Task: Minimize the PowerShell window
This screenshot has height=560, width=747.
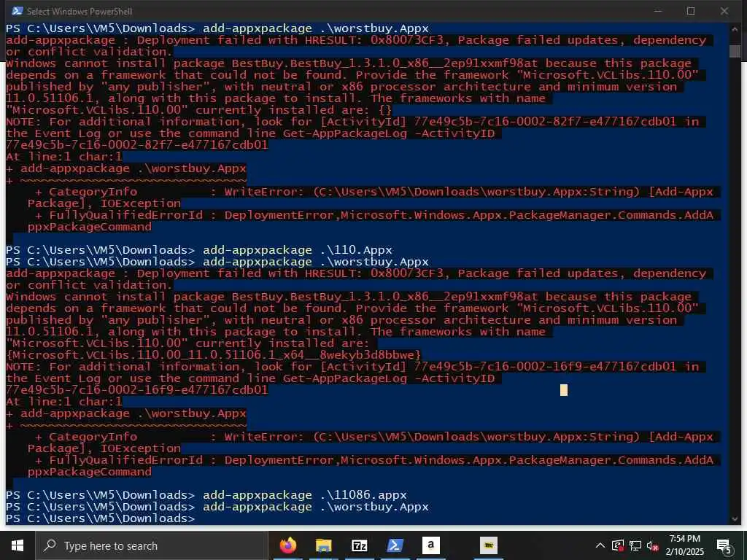Action: tap(658, 11)
